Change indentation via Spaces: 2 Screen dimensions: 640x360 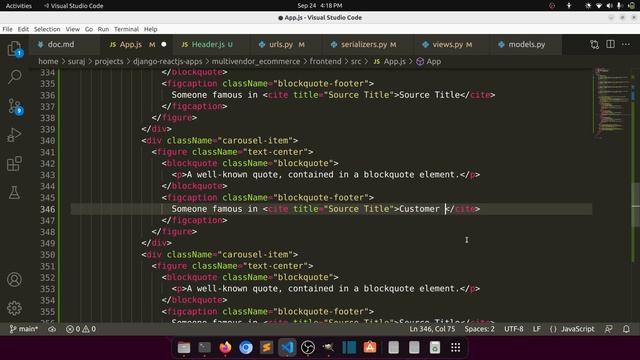click(x=479, y=329)
